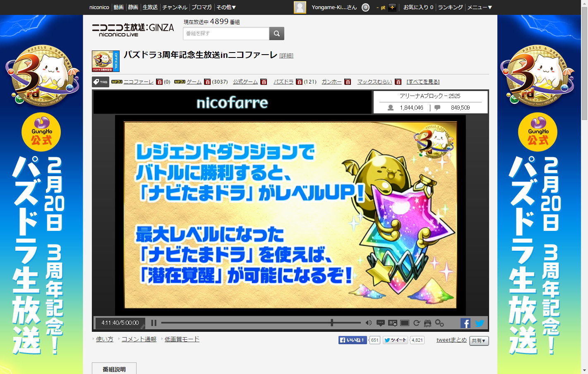588x374 pixels.
Task: Click the TAG label icon
Action: pos(101,82)
